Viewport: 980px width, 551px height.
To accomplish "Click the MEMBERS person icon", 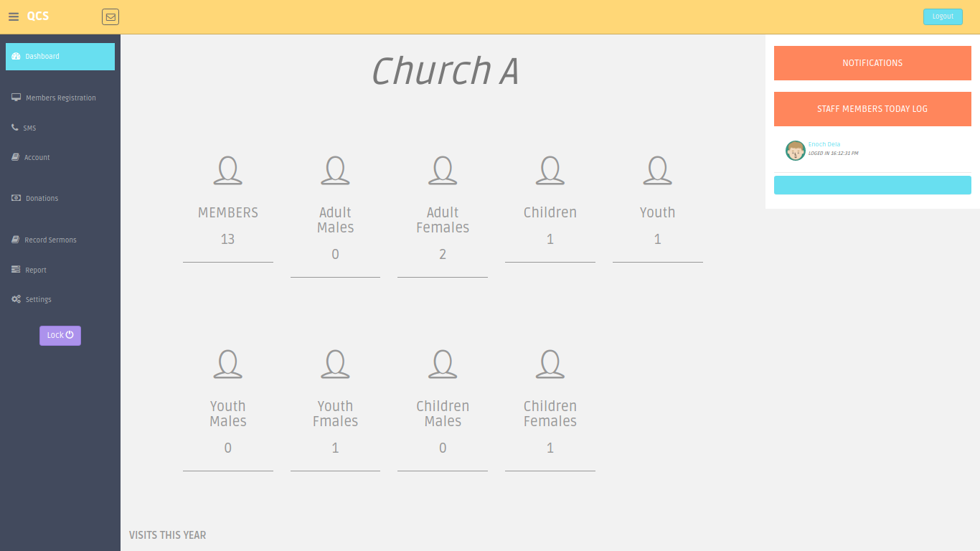I will 227,171.
